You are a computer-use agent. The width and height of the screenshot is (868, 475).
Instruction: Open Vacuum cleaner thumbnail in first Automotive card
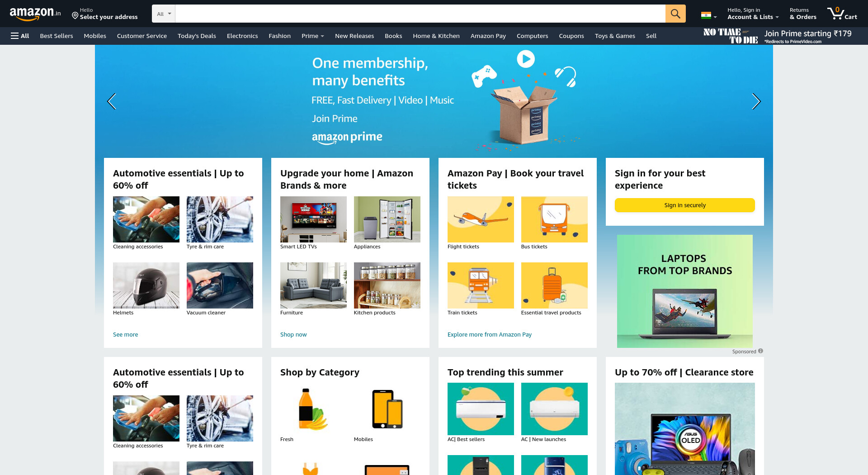tap(220, 285)
